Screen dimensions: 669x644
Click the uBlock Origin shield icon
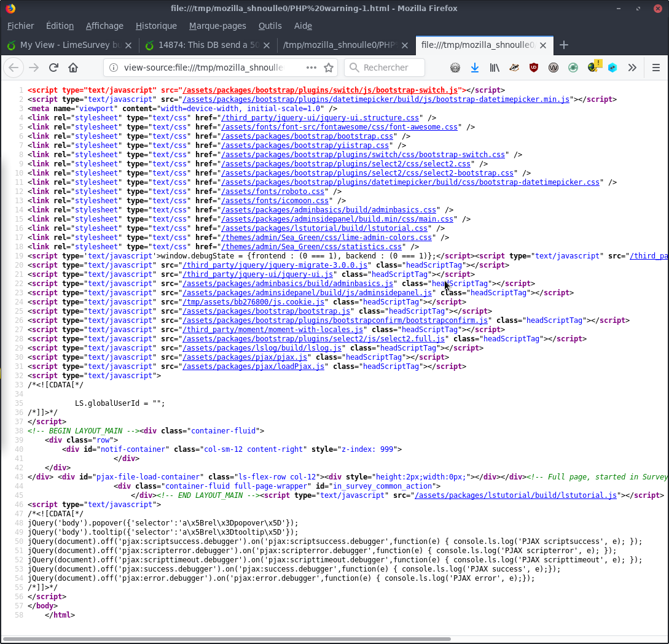(534, 68)
